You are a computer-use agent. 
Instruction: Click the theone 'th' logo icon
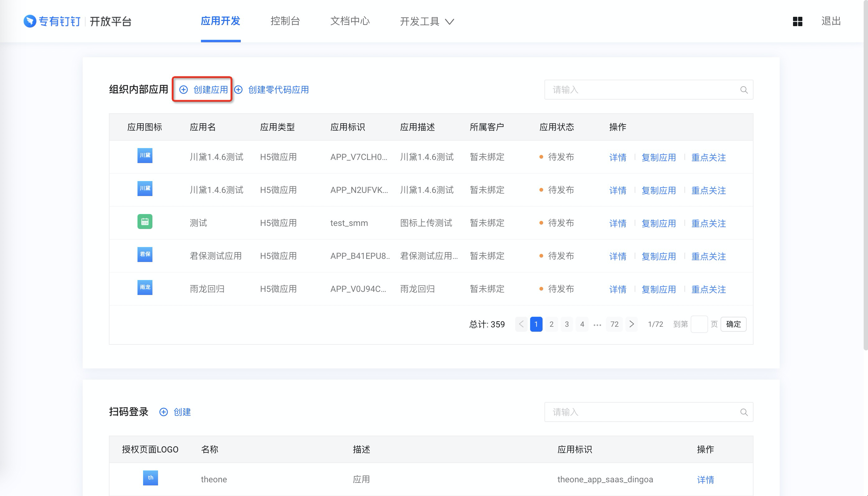150,478
